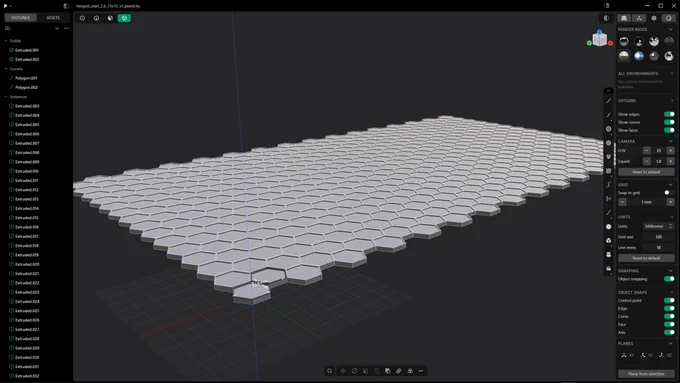680x383 pixels.
Task: Select the second curve tool below Line
Action: click(x=608, y=115)
